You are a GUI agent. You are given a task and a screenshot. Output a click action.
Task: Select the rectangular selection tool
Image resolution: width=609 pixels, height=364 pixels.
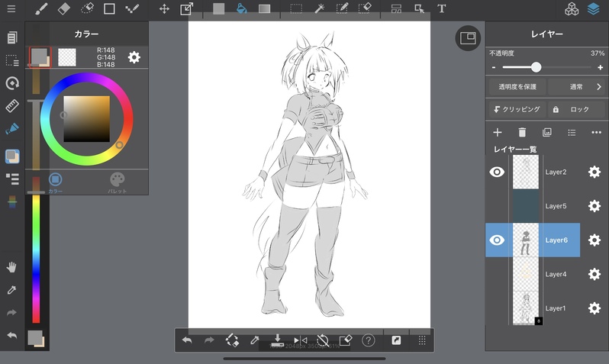coord(296,8)
